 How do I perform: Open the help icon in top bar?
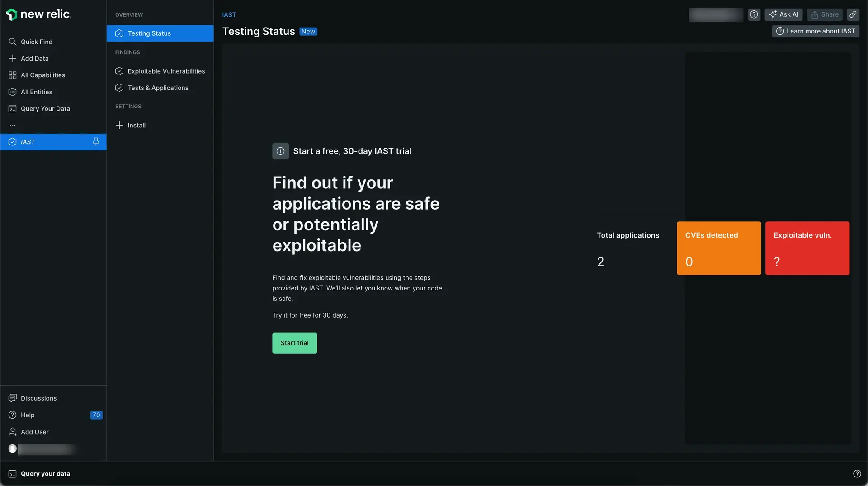click(754, 14)
